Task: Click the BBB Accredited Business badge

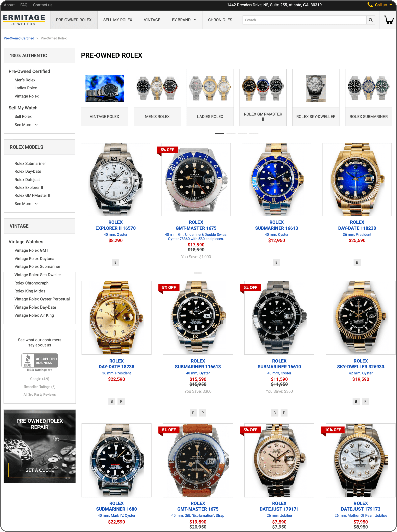Action: point(40,361)
